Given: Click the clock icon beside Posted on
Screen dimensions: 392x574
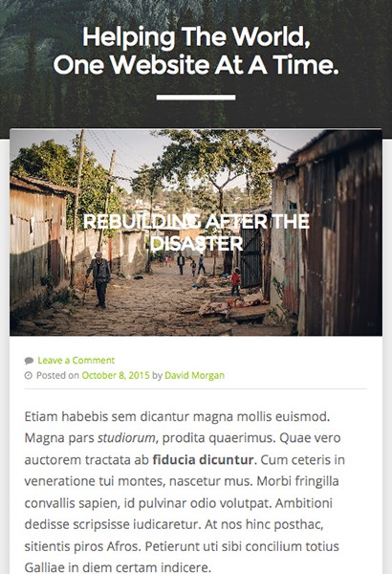Looking at the screenshot, I should pyautogui.click(x=28, y=375).
